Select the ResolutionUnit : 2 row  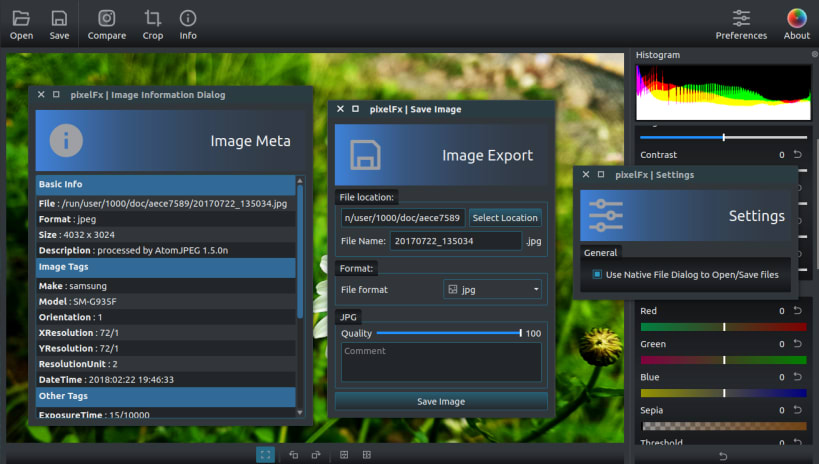166,364
